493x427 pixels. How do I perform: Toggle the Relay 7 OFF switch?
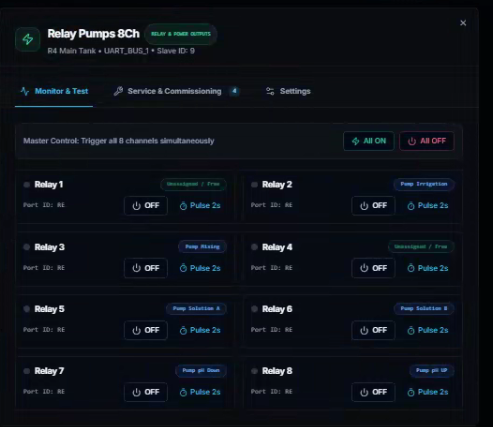click(146, 392)
